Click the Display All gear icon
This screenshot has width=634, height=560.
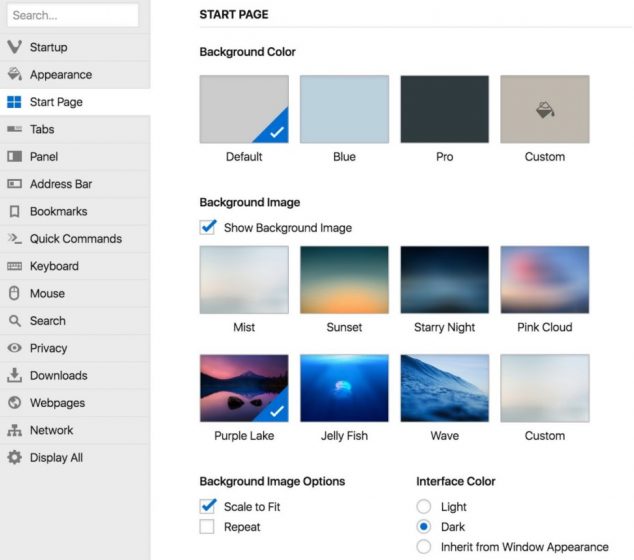(x=14, y=458)
